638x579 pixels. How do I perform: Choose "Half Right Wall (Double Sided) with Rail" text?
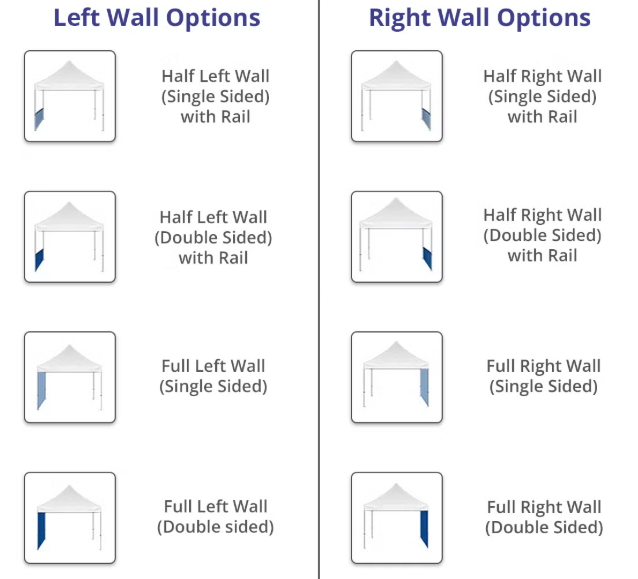pyautogui.click(x=542, y=235)
